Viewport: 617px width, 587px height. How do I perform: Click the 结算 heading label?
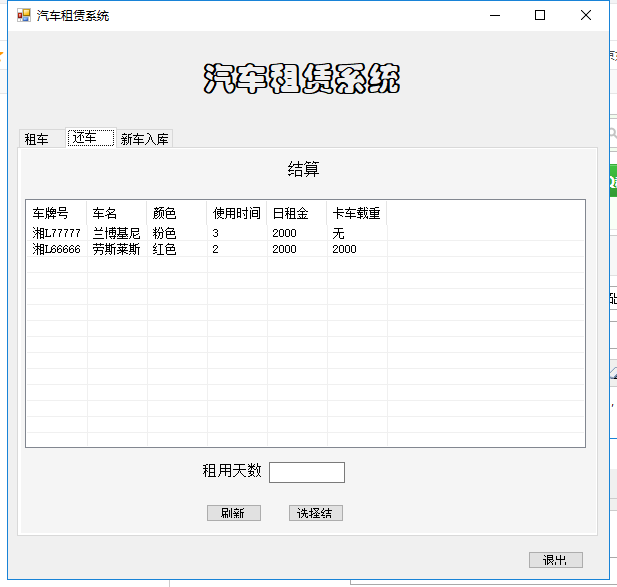pos(303,169)
